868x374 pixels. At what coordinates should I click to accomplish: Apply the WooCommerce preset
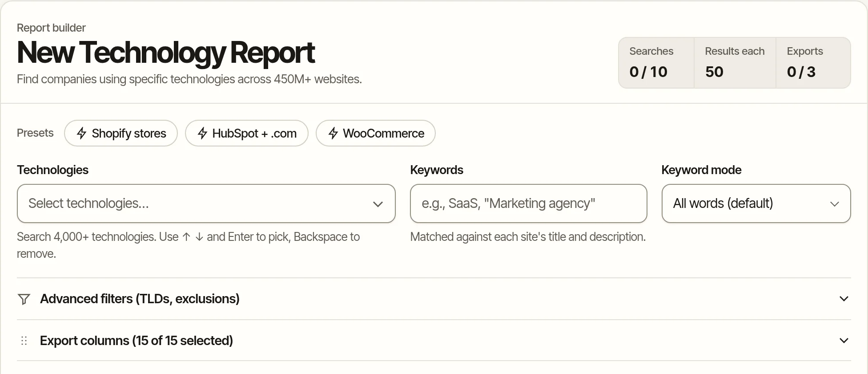click(x=376, y=133)
